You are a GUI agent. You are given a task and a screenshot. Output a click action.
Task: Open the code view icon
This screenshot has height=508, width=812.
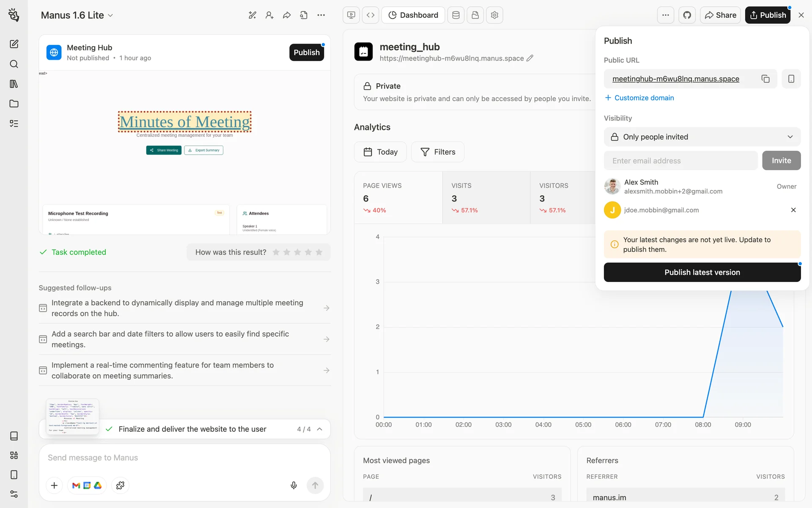pos(370,15)
